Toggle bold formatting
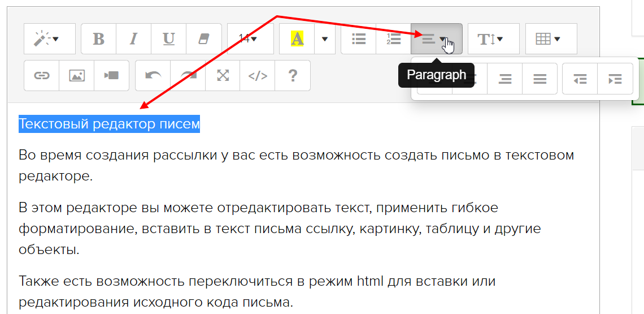 99,39
